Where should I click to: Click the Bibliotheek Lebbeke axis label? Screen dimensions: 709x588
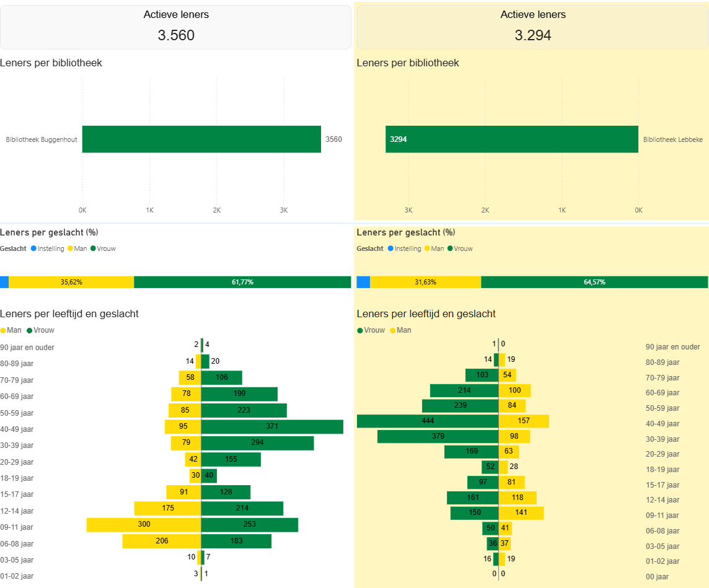(672, 140)
